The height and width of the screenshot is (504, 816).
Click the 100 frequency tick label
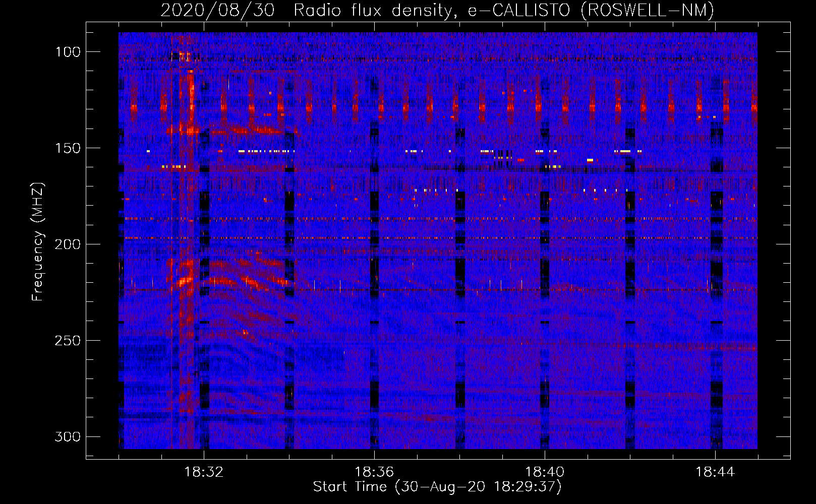(x=68, y=52)
